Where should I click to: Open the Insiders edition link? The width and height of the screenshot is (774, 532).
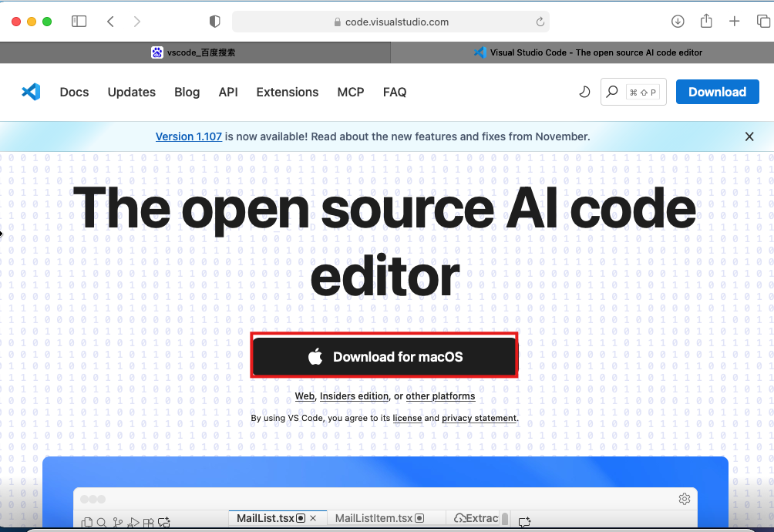(354, 396)
